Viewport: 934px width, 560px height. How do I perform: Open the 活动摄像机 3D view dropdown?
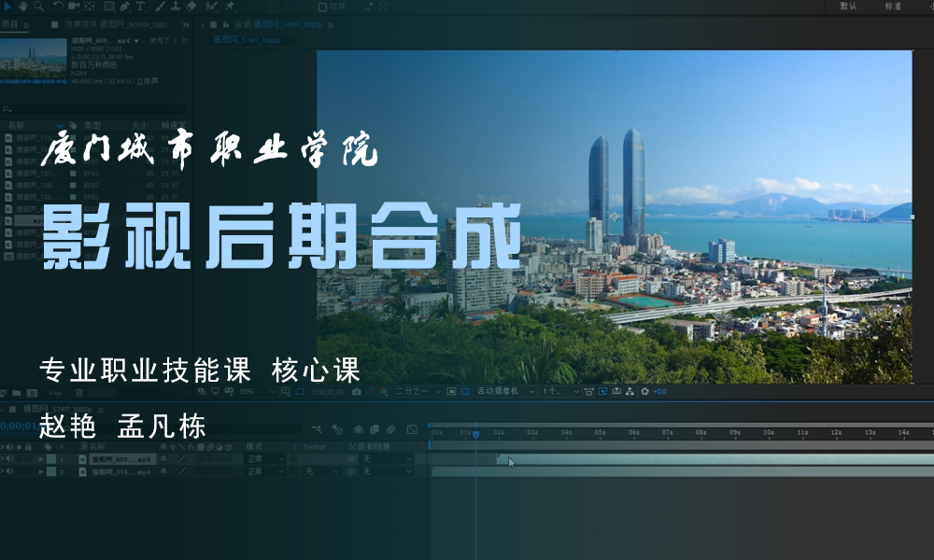pos(505,391)
